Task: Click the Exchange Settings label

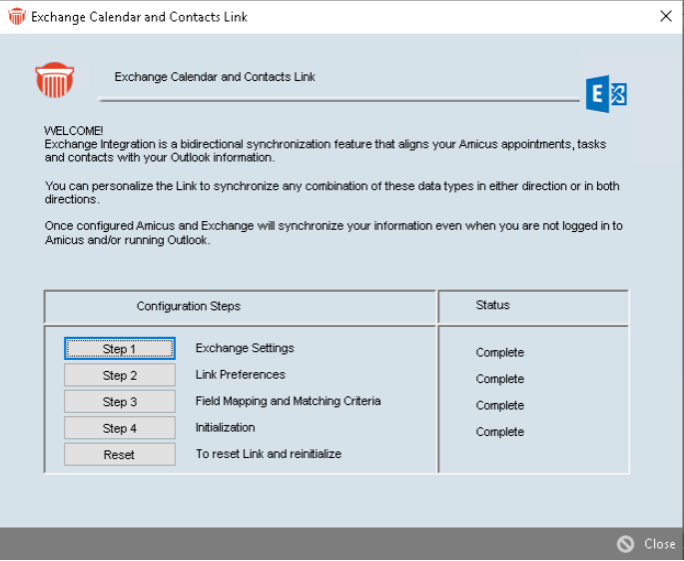Action: coord(244,348)
